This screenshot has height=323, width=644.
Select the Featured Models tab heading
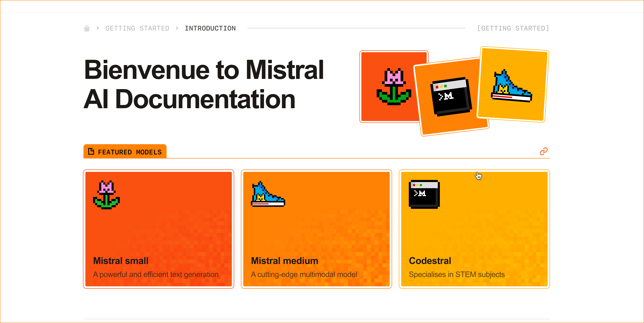click(x=125, y=151)
